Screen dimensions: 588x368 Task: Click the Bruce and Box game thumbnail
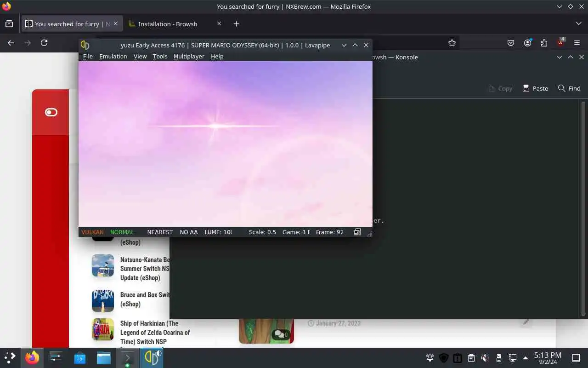coord(103,301)
